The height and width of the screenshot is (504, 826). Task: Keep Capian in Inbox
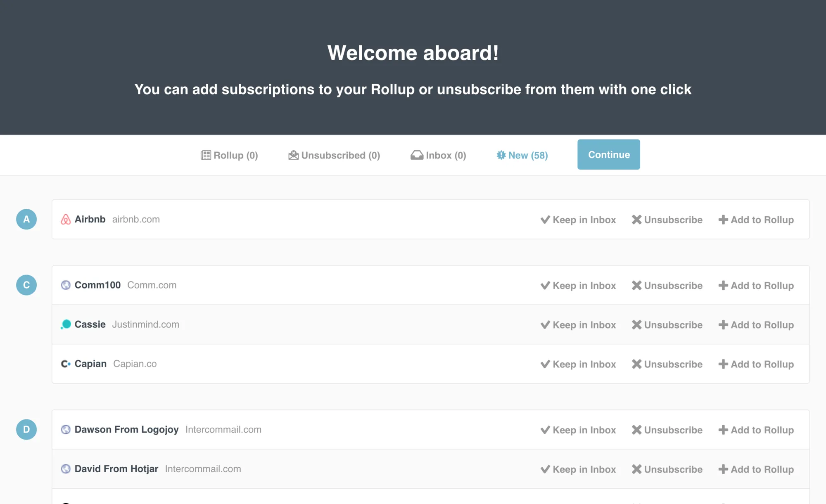point(578,364)
